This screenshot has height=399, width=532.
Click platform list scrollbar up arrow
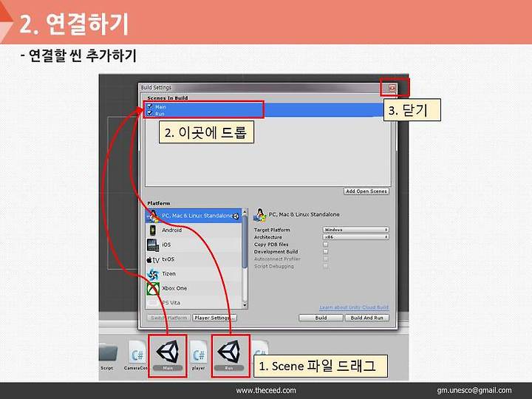pos(245,212)
